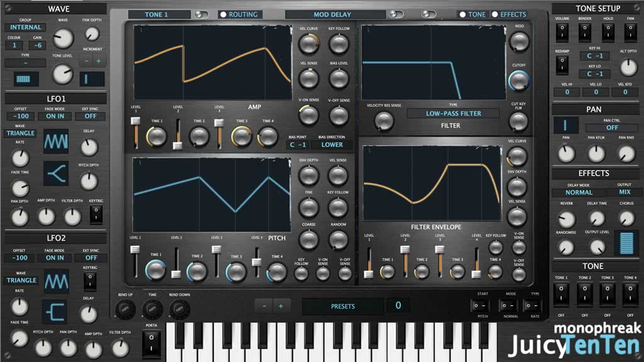
Task: Open the Group Internal selector
Action: (x=26, y=27)
